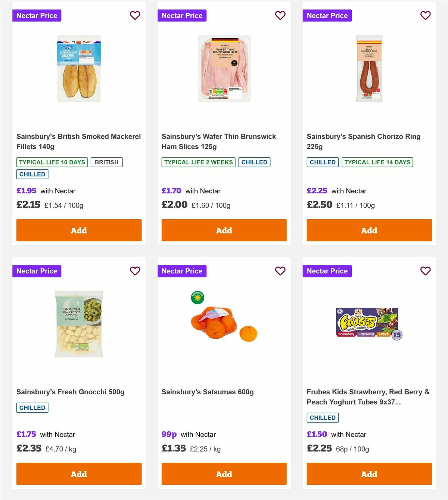This screenshot has width=448, height=500.
Task: Open the Spanish Chorizo Ring 225g product page
Action: point(363,141)
